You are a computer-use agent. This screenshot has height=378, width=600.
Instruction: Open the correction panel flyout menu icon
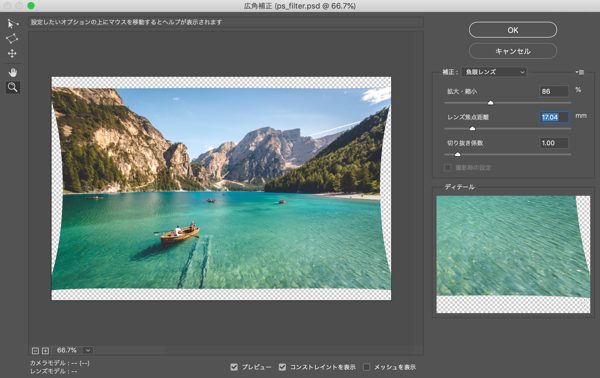coord(580,72)
